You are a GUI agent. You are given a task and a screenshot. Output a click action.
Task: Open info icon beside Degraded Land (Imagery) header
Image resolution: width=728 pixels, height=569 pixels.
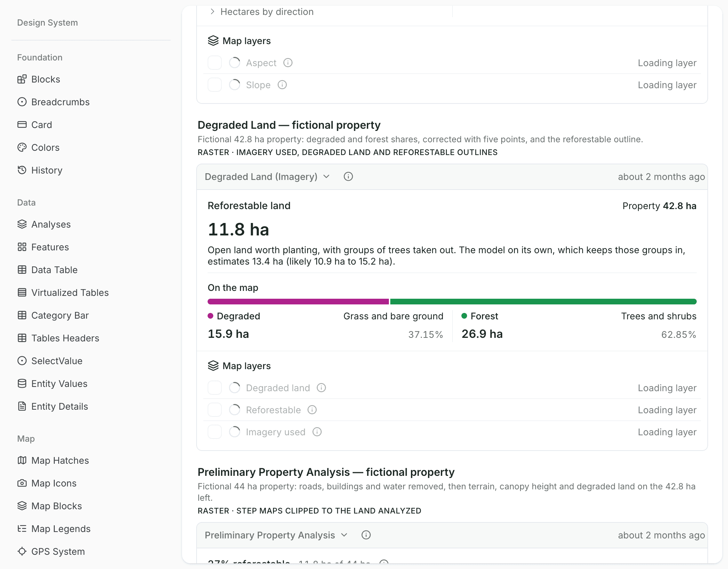tap(348, 177)
